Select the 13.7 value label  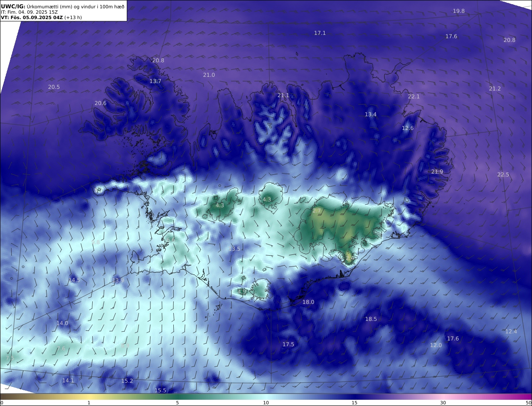pyautogui.click(x=155, y=81)
